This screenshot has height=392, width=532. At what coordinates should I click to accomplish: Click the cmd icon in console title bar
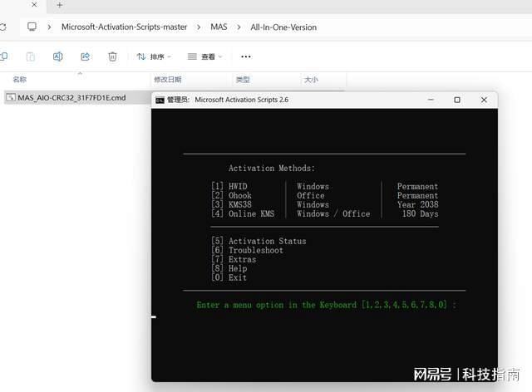pos(160,100)
